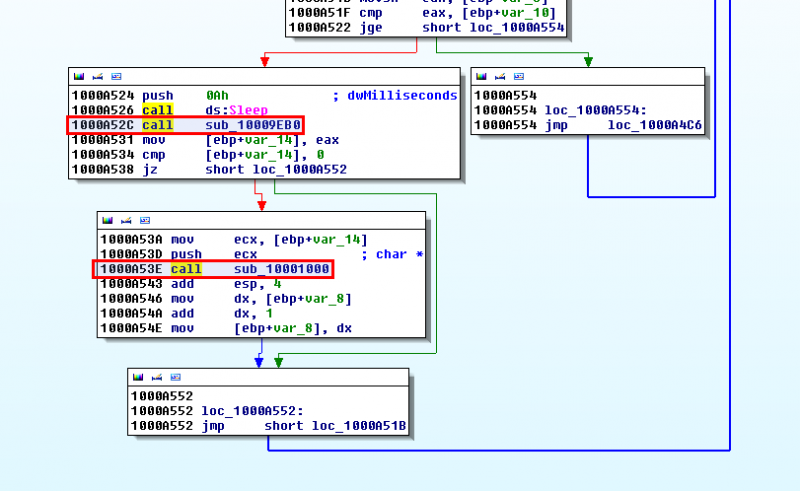The image size is (800, 491).
Task: Click third header icon on loc_1000A552 block
Action: 175,377
